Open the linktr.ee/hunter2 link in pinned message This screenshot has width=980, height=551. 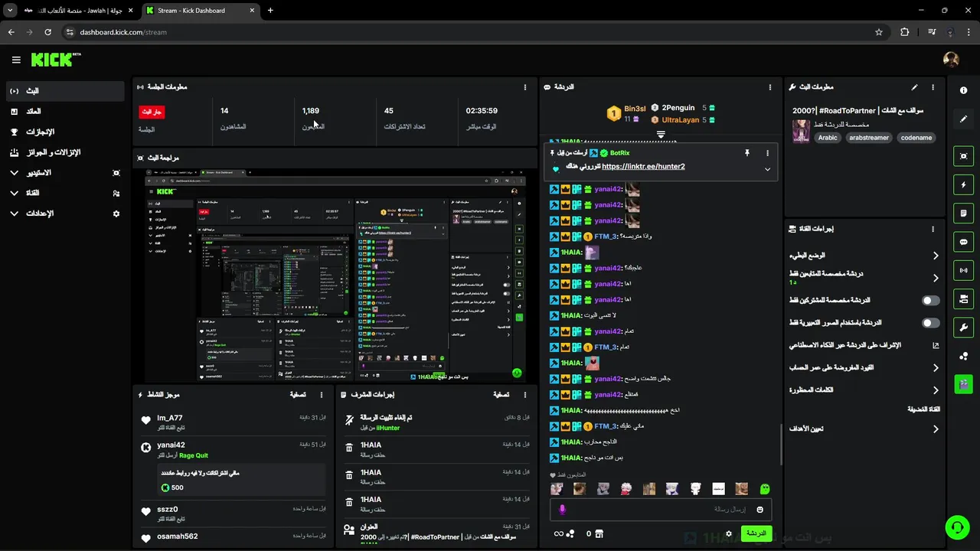[x=643, y=166]
